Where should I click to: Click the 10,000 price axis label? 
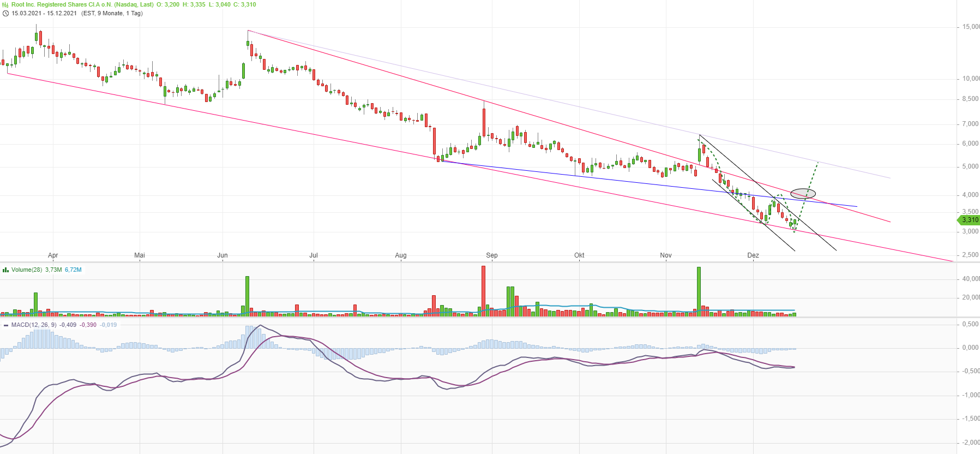(971, 79)
